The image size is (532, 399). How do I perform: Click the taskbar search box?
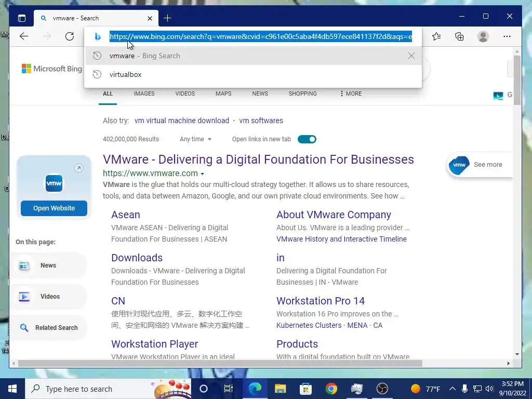(108, 389)
